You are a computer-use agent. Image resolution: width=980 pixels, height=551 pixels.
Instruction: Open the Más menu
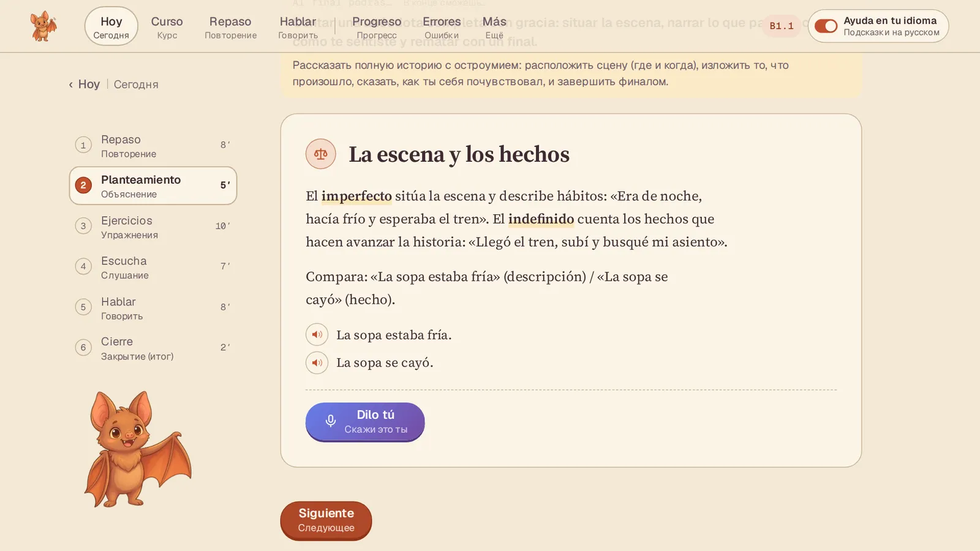click(x=494, y=27)
